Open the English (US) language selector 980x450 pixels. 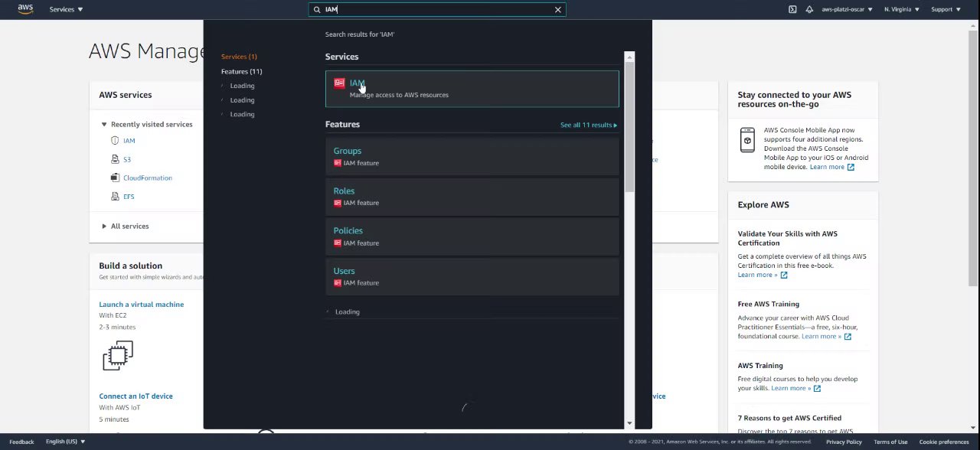click(x=65, y=442)
